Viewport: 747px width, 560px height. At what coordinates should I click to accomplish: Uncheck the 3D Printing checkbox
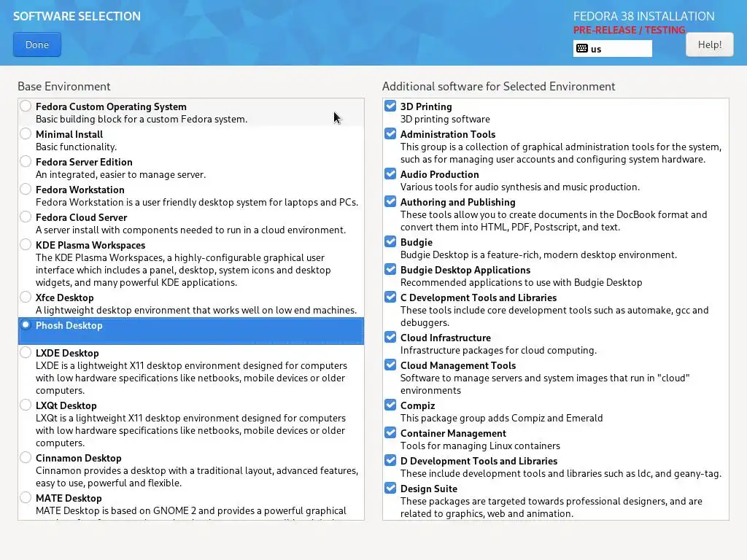[x=390, y=106]
